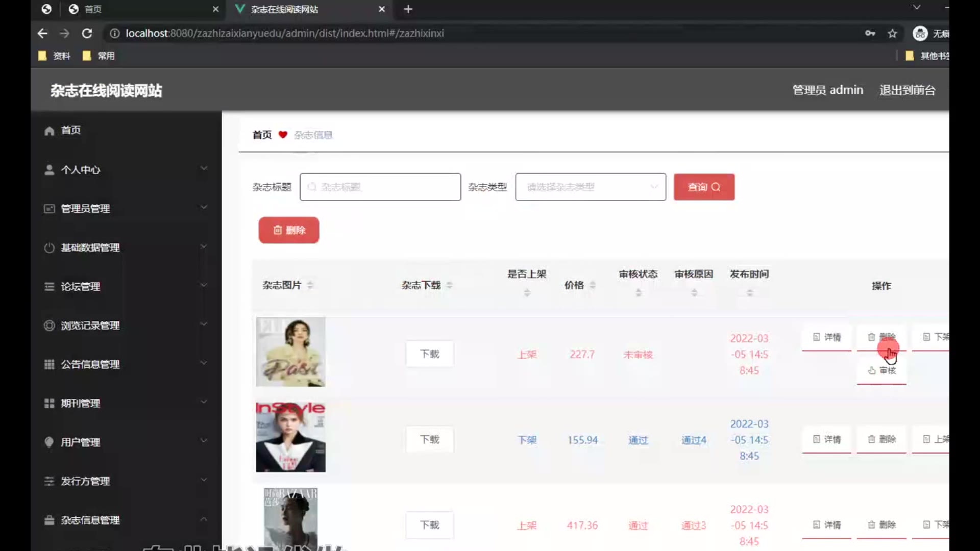Click the red 删除 batch delete button
The image size is (980, 551).
(x=289, y=231)
